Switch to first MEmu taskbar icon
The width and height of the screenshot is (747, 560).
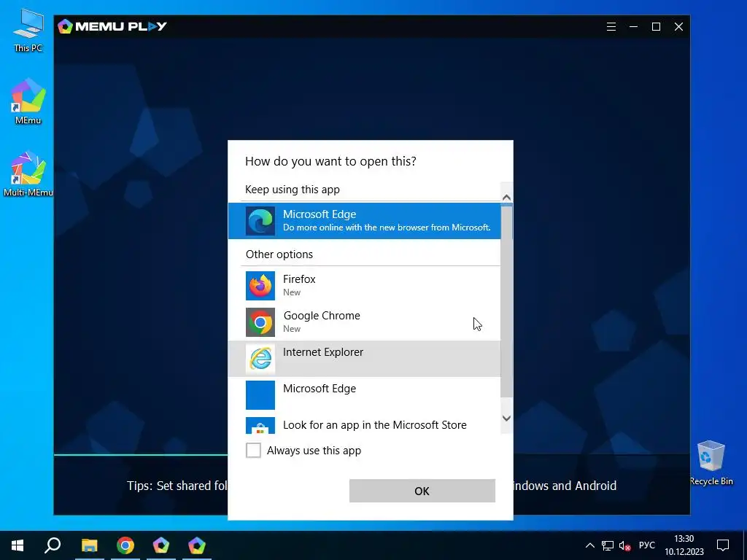161,545
